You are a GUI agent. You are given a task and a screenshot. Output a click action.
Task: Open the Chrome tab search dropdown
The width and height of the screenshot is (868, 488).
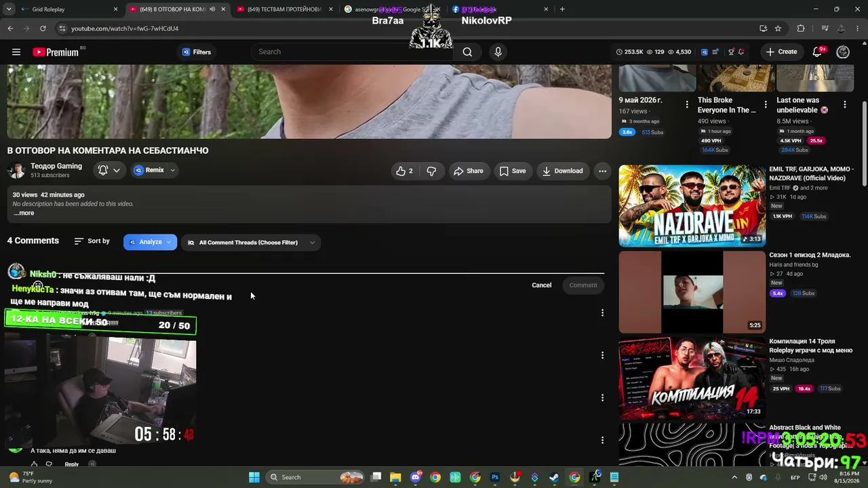click(x=9, y=9)
